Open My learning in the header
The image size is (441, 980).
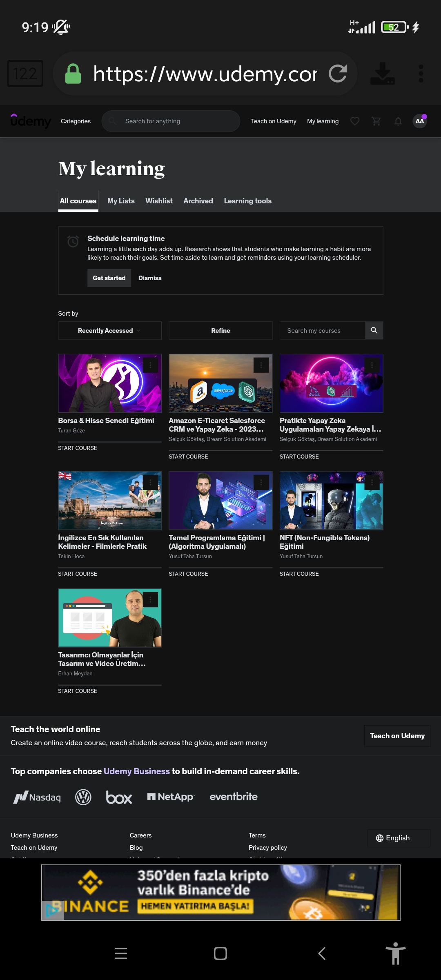(323, 121)
